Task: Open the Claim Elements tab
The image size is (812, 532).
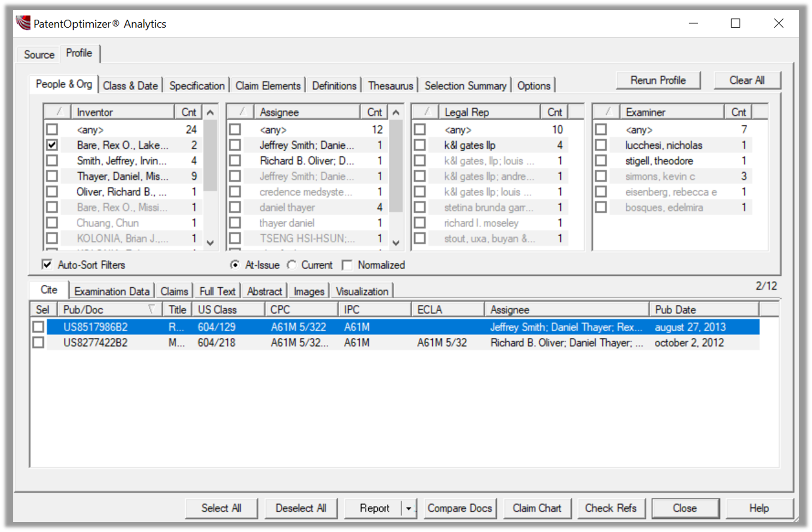Action: click(x=268, y=86)
